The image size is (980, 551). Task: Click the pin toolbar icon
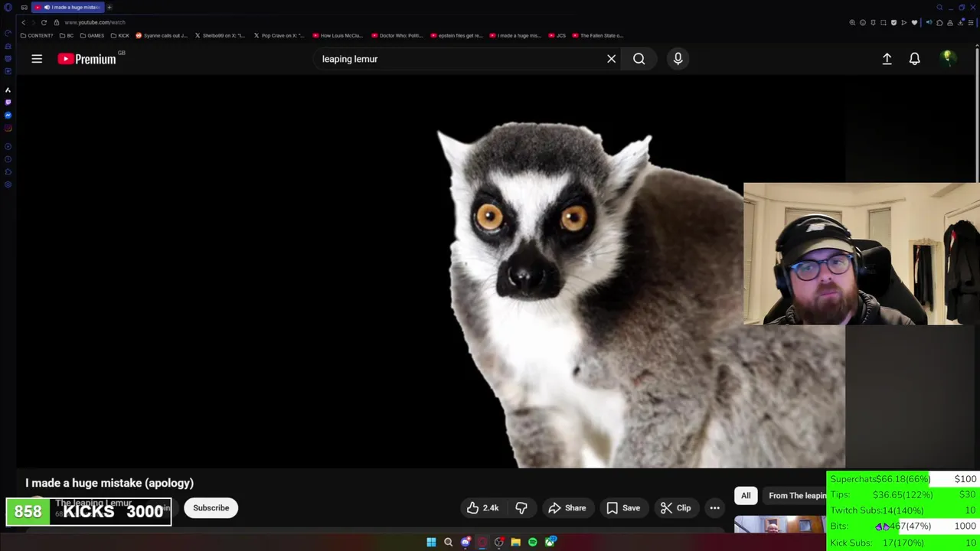click(873, 22)
